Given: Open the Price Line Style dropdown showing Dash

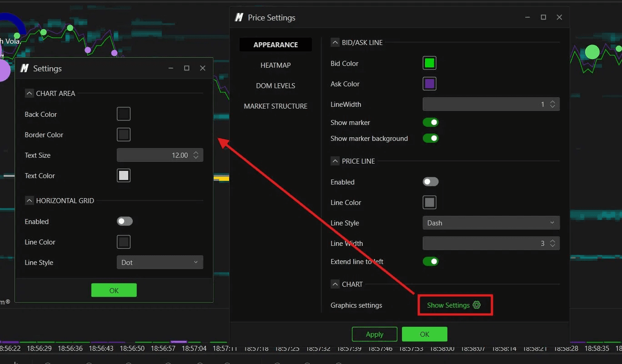Looking at the screenshot, I should (491, 223).
